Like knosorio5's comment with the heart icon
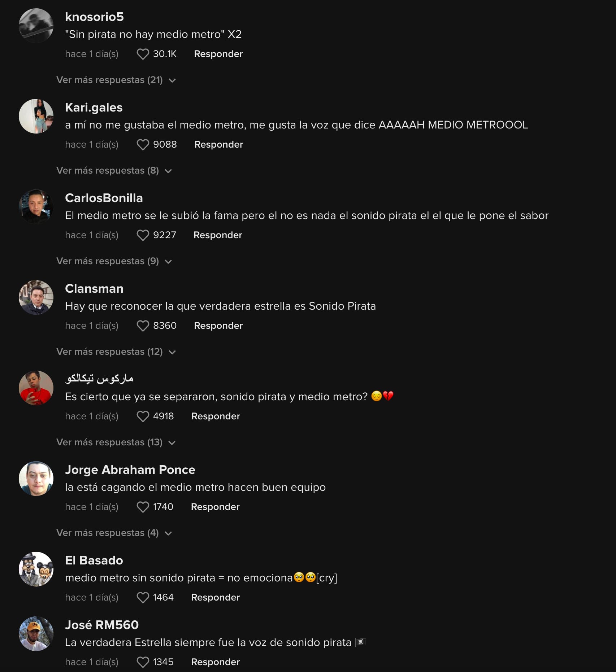Image resolution: width=616 pixels, height=672 pixels. click(x=143, y=54)
